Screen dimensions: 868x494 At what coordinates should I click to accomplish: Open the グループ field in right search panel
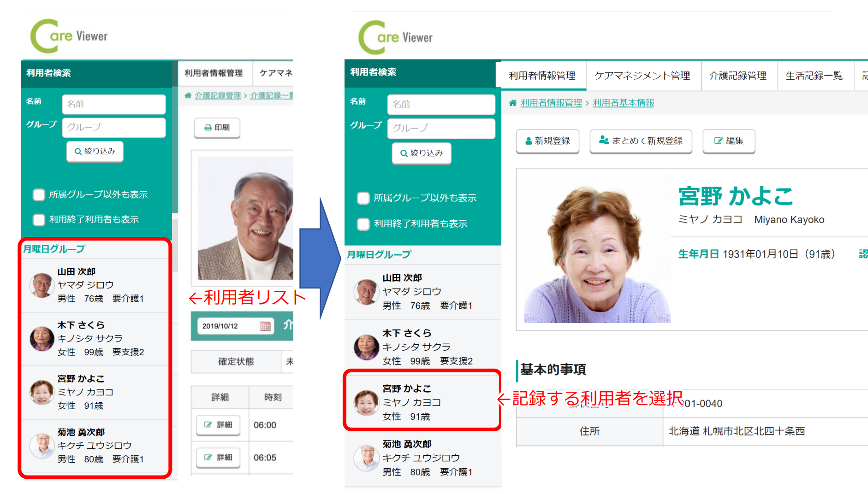[441, 128]
